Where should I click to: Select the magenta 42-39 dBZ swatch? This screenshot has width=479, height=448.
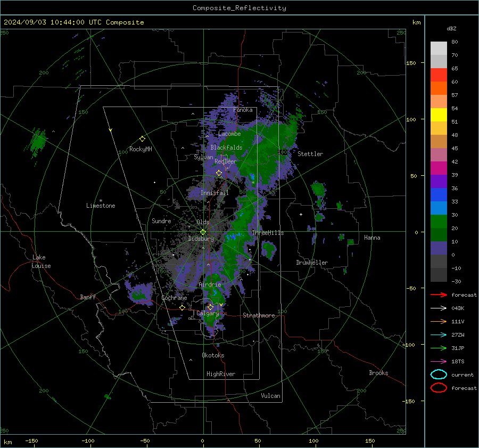coord(439,168)
